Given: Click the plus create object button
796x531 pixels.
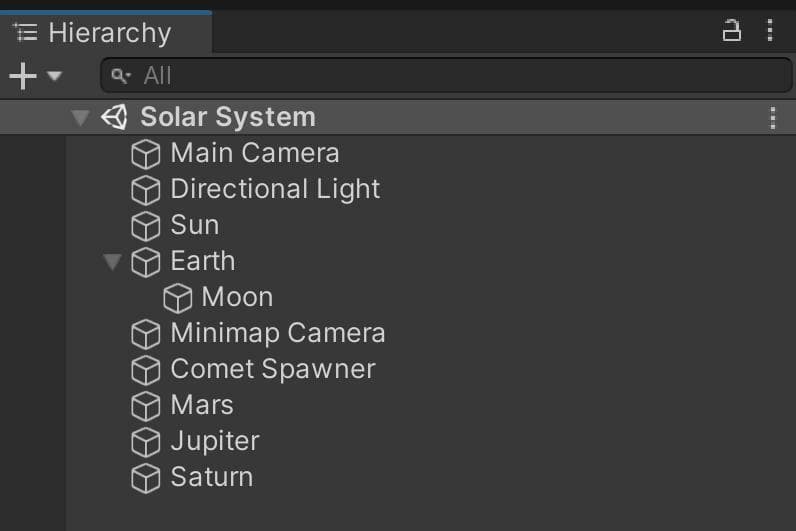Looking at the screenshot, I should pos(23,76).
